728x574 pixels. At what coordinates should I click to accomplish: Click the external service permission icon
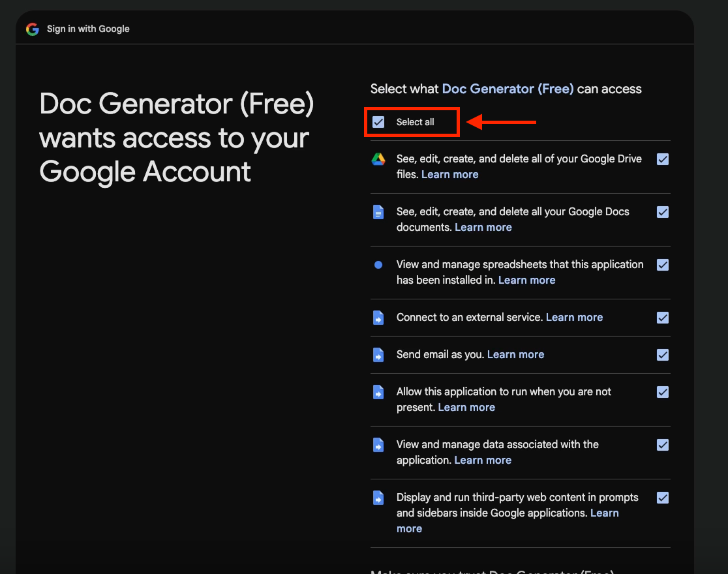[378, 318]
